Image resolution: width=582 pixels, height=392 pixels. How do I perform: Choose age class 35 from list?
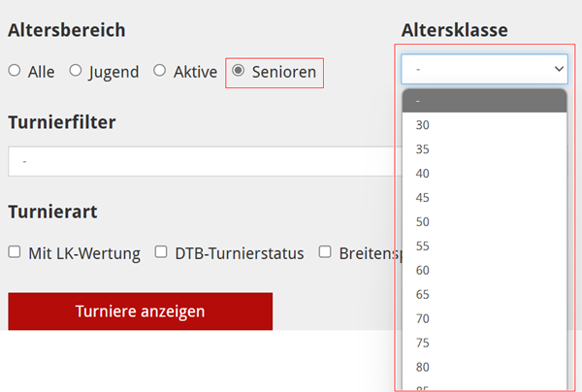484,149
